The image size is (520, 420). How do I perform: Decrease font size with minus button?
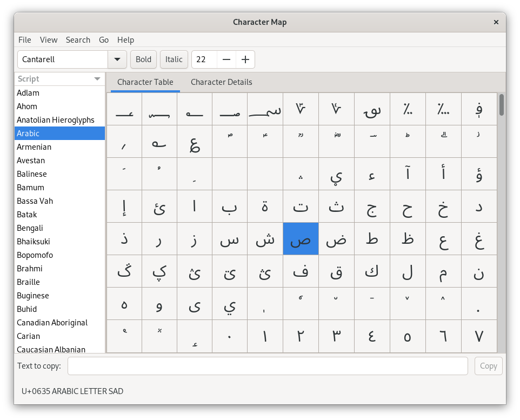[x=226, y=59]
